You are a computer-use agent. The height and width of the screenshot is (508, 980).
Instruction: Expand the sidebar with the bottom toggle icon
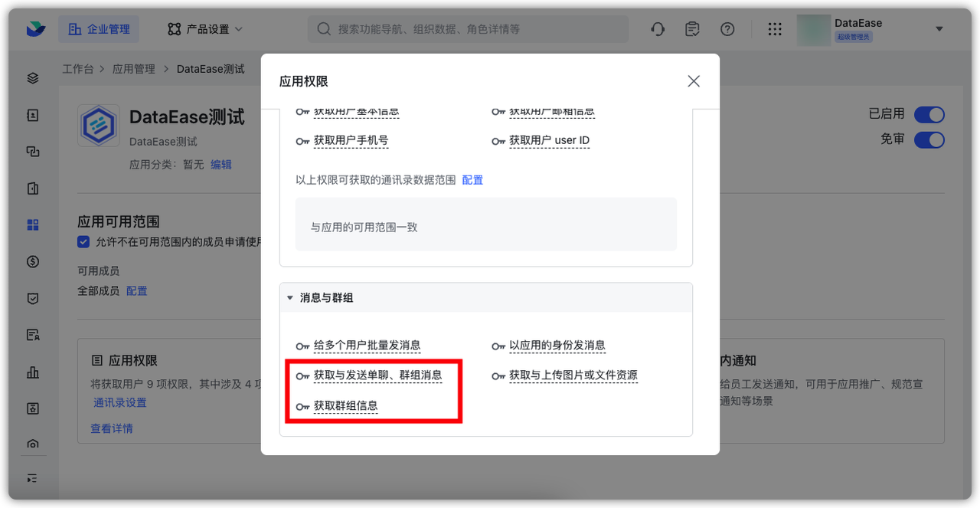point(33,478)
